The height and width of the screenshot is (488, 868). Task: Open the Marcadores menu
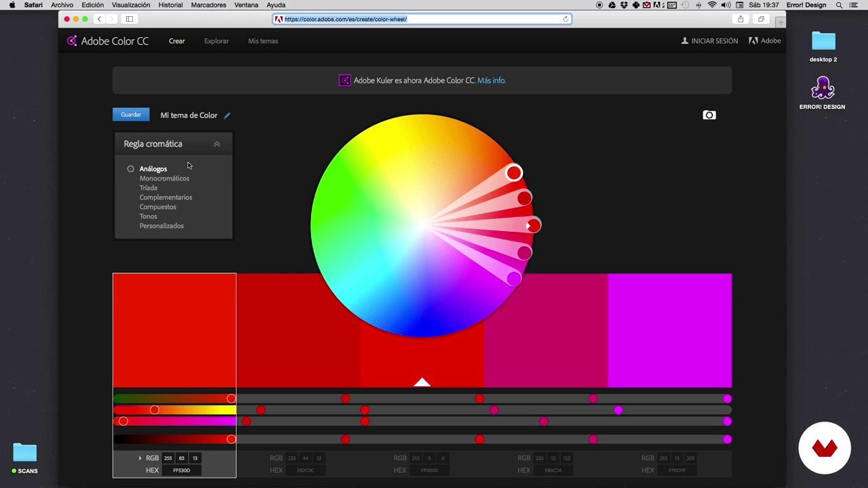[208, 5]
